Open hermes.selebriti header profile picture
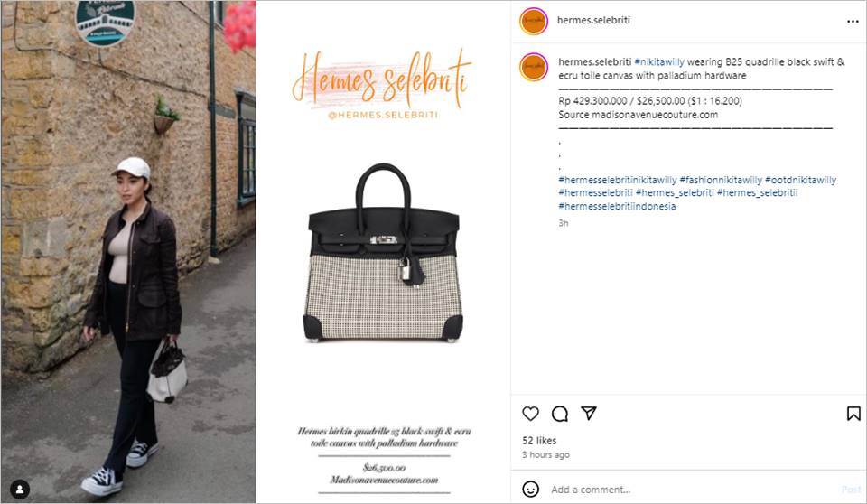867x504 pixels. point(533,21)
